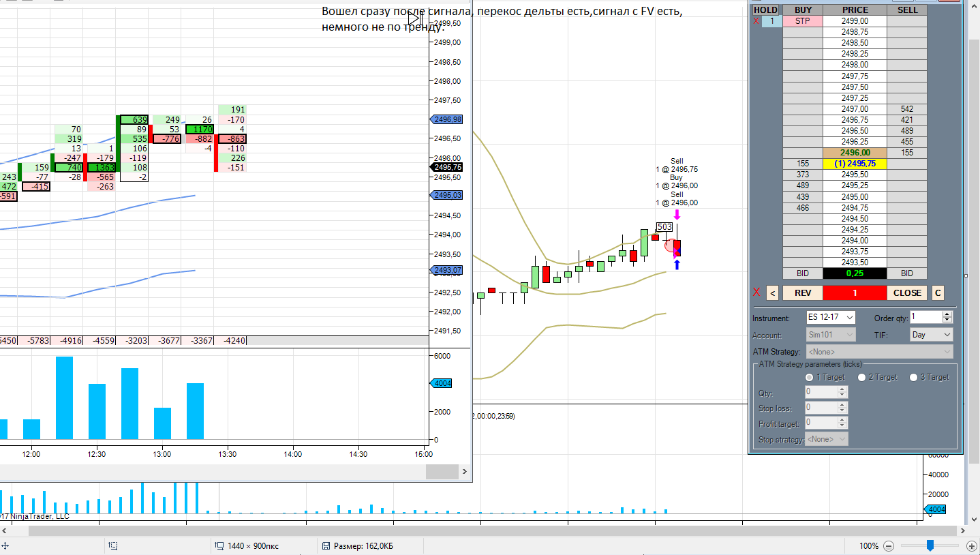Screen dimensions: 980x555
Task: Click the Stop loss spinner field
Action: (x=826, y=407)
